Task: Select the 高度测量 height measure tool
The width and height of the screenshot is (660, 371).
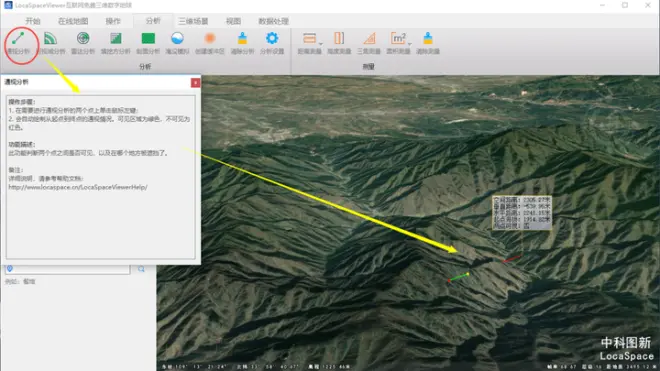Action: coord(339,43)
